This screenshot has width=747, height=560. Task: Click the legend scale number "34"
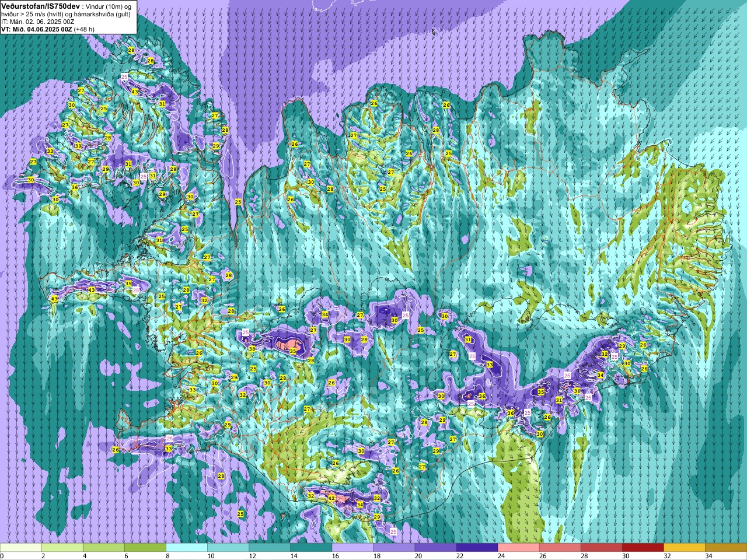708,556
